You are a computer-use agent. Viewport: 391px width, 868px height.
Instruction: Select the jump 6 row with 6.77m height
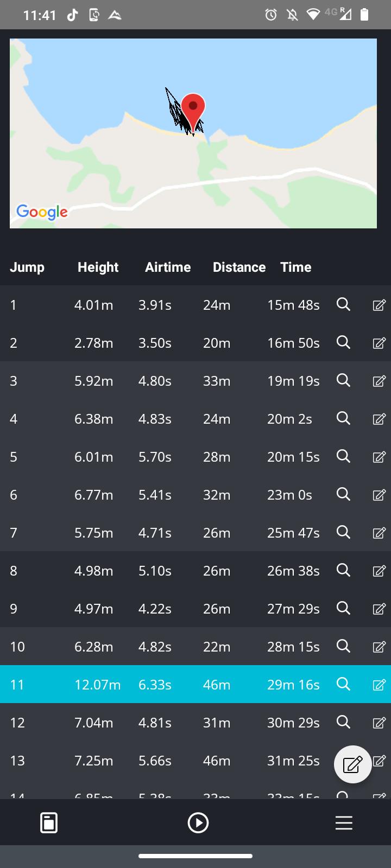pyautogui.click(x=163, y=495)
